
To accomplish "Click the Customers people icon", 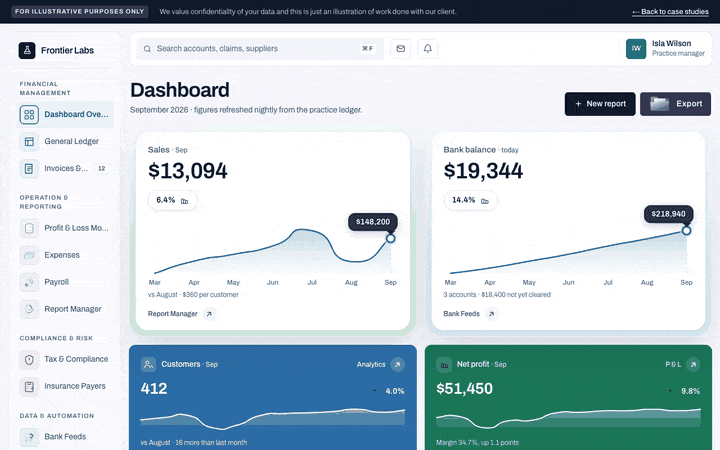I will tap(148, 365).
